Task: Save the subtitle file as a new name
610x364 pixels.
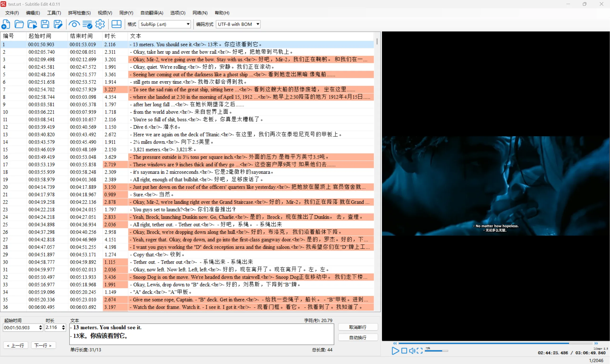Action: click(58, 24)
